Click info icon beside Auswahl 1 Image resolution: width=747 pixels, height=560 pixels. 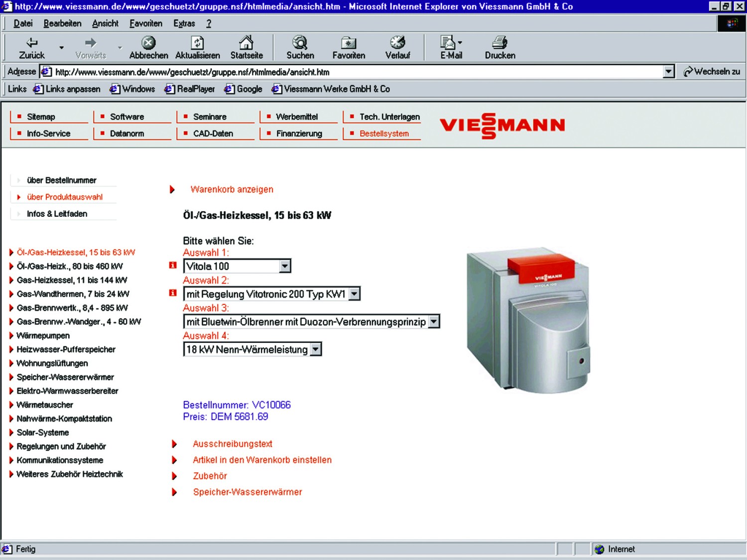[x=173, y=265]
